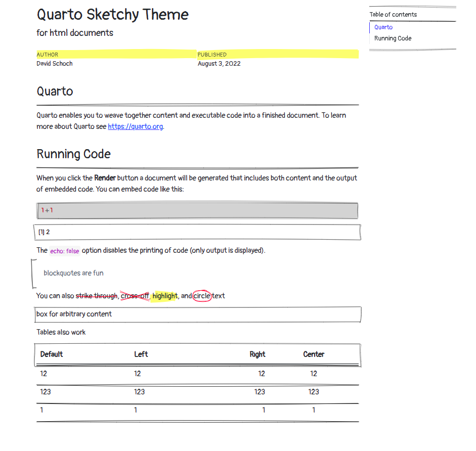476x451 pixels.
Task: Click the circled 'circle' word
Action: 202,296
